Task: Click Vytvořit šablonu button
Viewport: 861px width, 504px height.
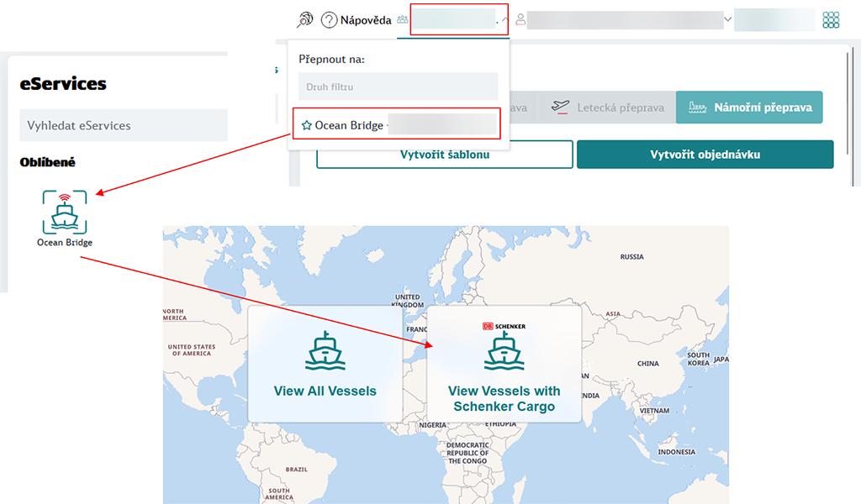Action: click(x=445, y=155)
